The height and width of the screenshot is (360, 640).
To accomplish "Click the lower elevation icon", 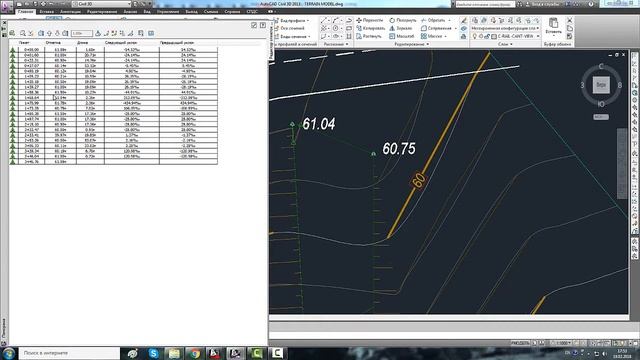I will [x=57, y=33].
